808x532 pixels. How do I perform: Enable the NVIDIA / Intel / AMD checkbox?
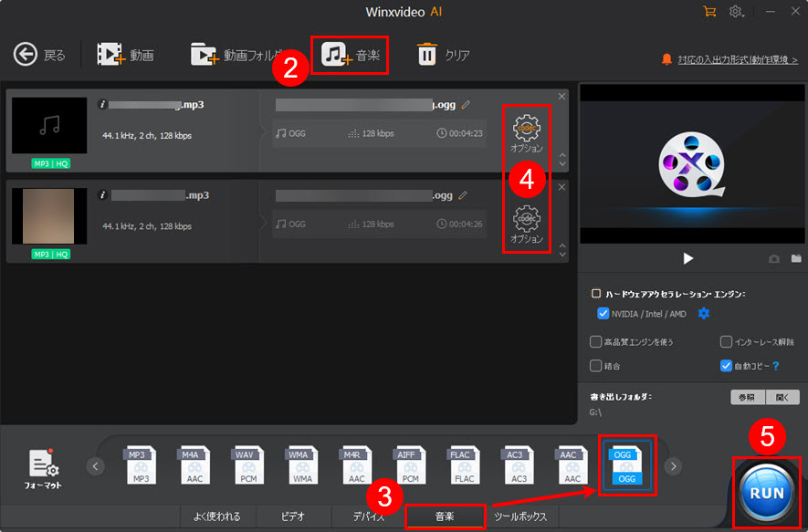pyautogui.click(x=603, y=314)
